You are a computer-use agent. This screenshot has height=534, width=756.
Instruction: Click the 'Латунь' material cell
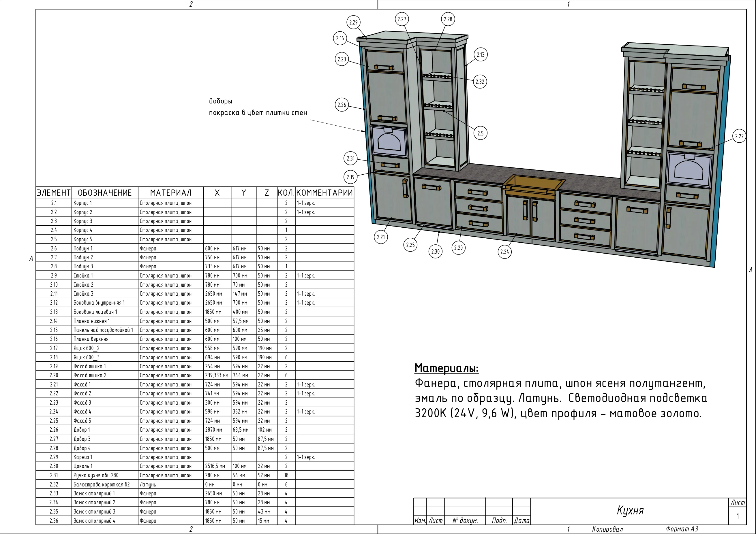[x=170, y=484]
